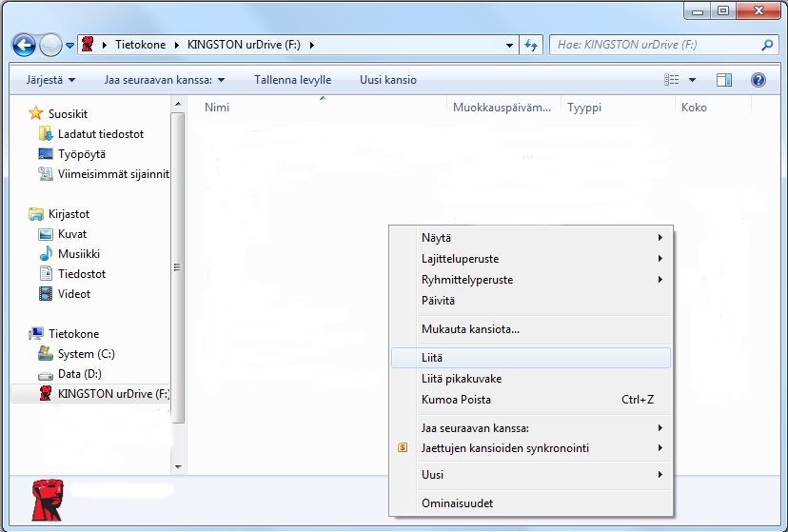Click the Musiikki note icon
The height and width of the screenshot is (532, 788).
46,254
